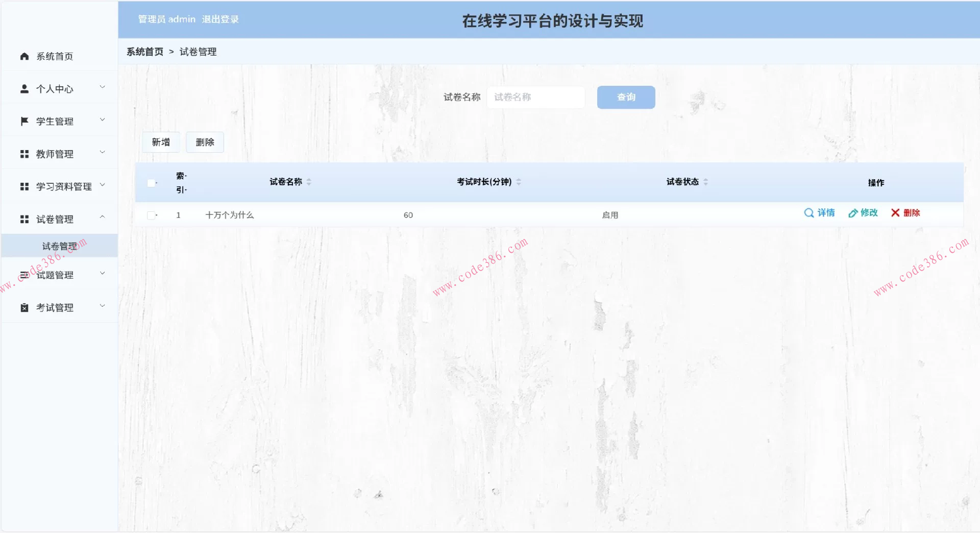Expand the 学生管理 menu chevron
Viewport: 980px width, 533px height.
point(103,119)
